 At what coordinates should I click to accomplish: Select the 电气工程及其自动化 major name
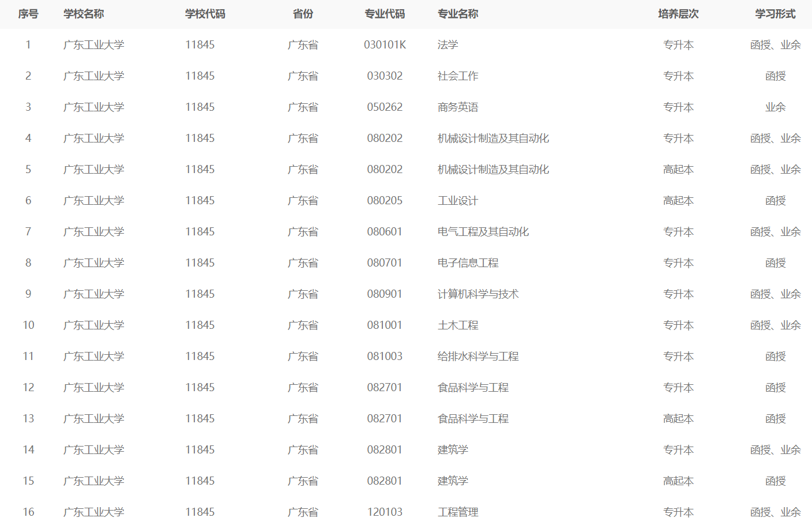(483, 232)
